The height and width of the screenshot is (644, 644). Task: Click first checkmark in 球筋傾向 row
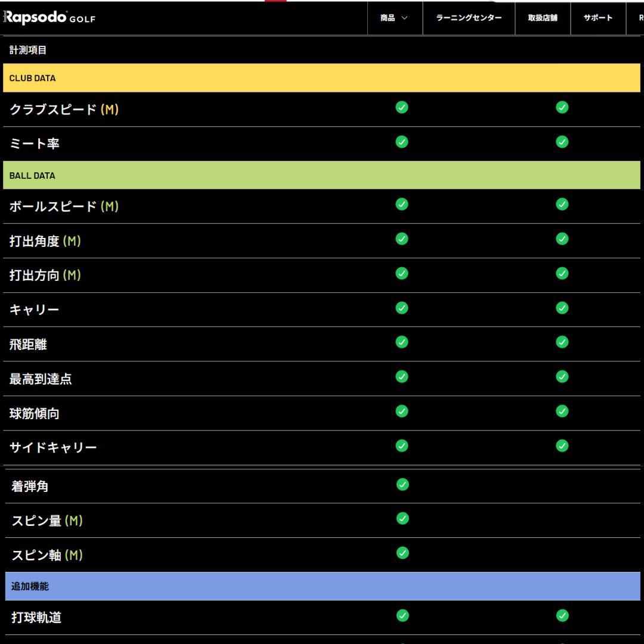pos(402,411)
